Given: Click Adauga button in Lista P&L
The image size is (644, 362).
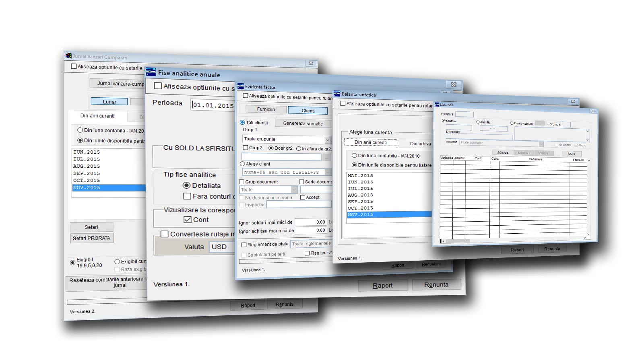Looking at the screenshot, I should 503,152.
